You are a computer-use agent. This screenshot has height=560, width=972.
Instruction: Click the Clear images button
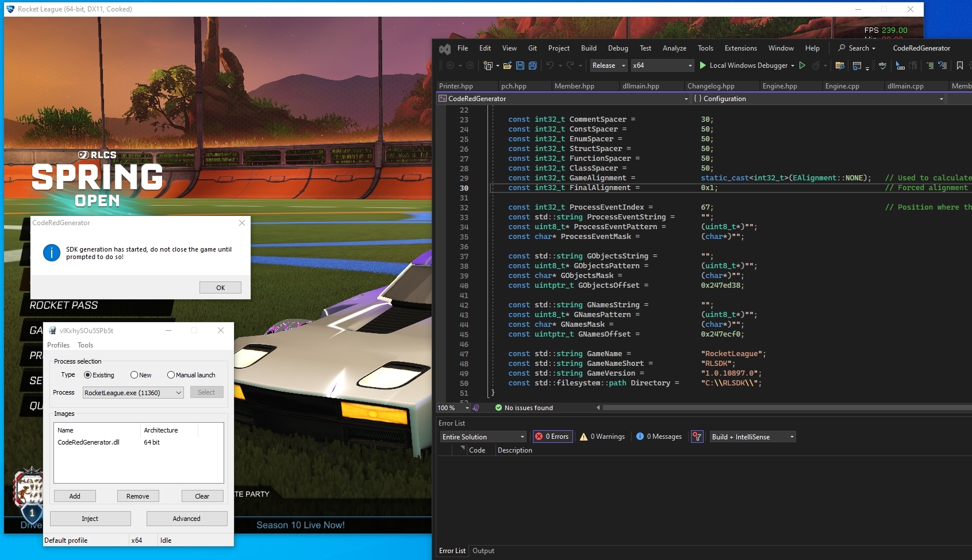(x=202, y=496)
